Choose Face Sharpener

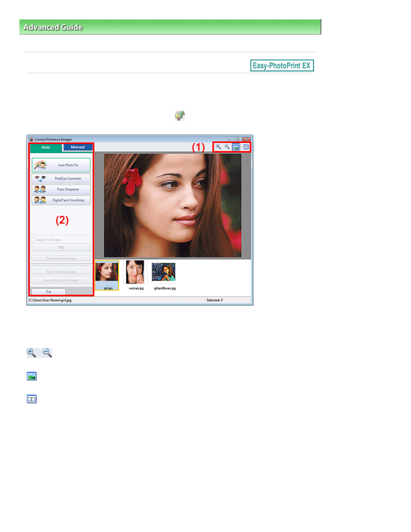(x=61, y=189)
